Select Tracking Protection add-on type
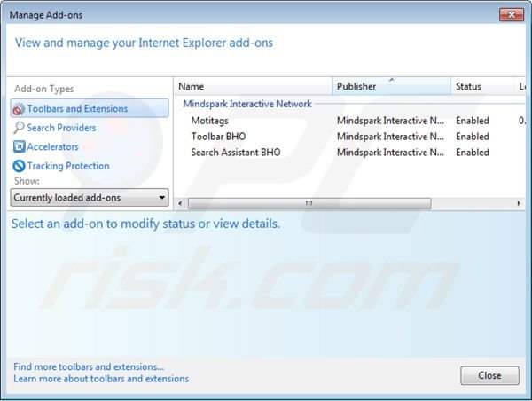This screenshot has width=532, height=401. point(68,166)
